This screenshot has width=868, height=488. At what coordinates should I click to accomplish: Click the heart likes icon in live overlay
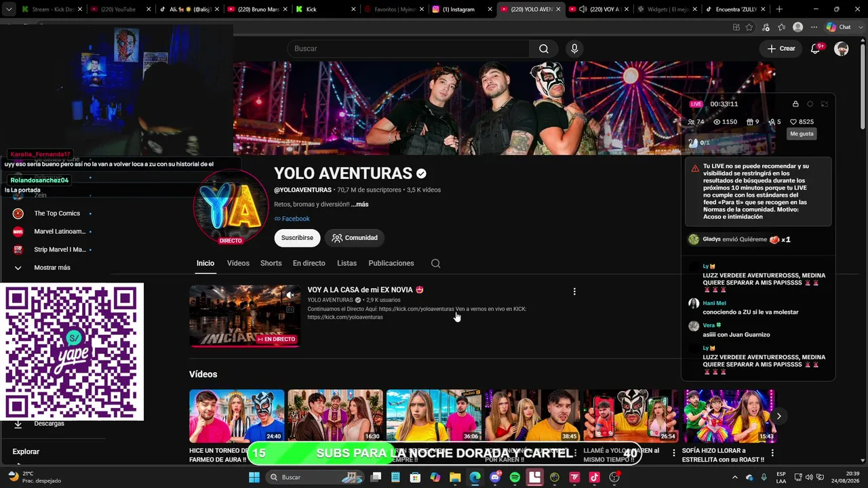(x=793, y=122)
